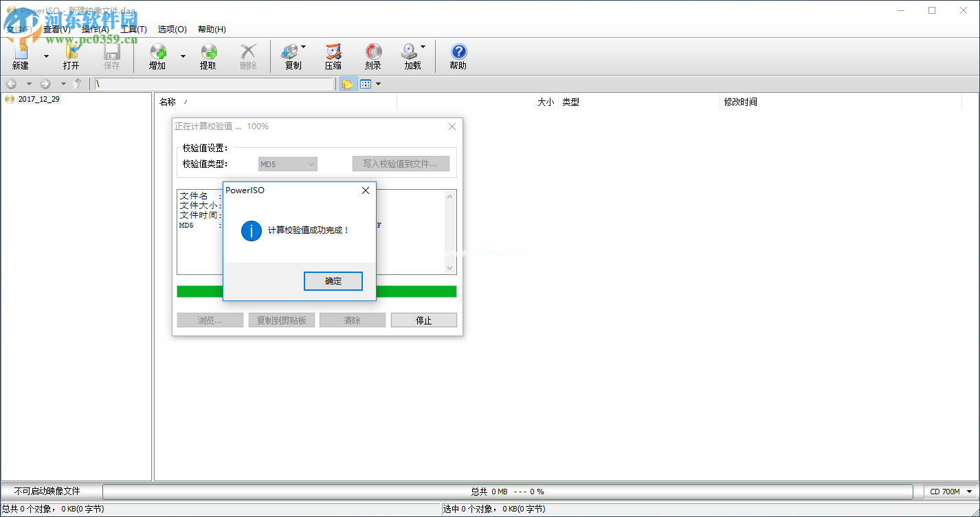
Task: Expand the arrow beside 增加
Action: tap(183, 56)
